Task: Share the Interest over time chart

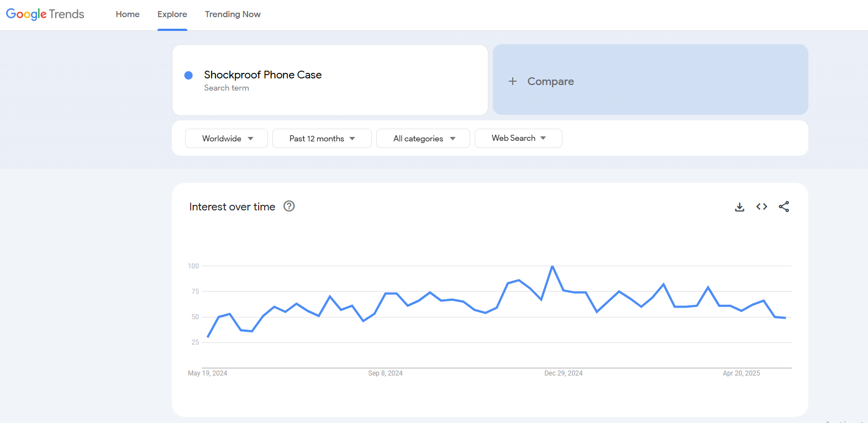Action: click(x=784, y=207)
